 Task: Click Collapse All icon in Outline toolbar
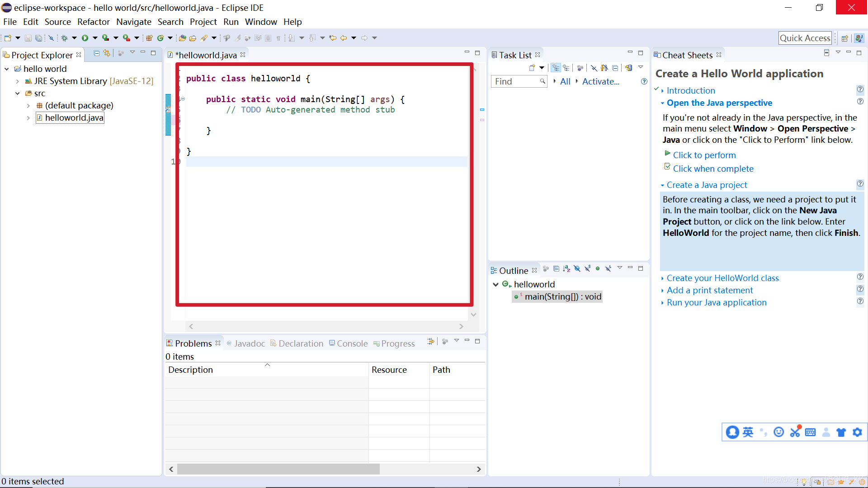click(556, 269)
